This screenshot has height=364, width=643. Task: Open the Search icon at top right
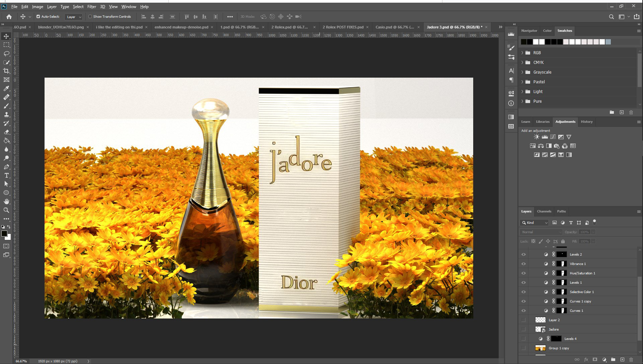[x=611, y=17]
